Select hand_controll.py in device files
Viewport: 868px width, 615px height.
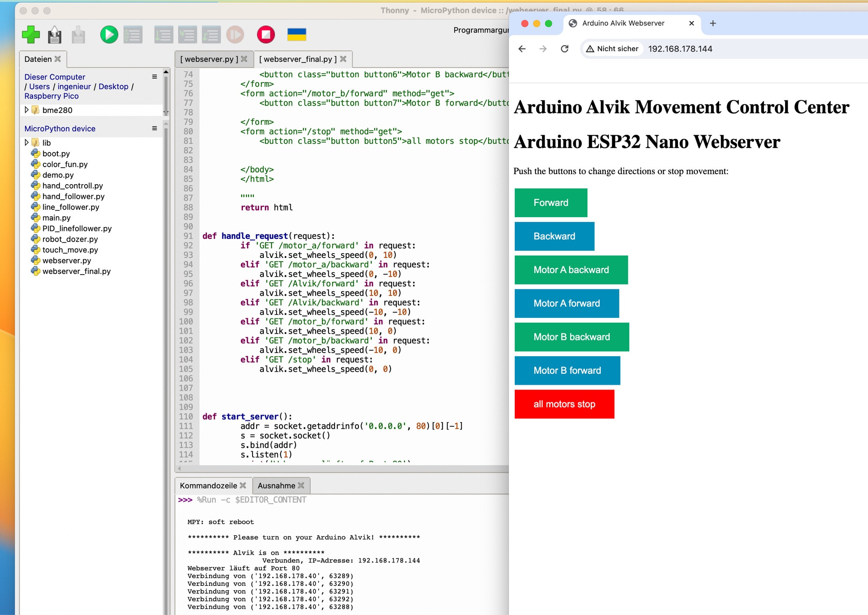(x=72, y=185)
